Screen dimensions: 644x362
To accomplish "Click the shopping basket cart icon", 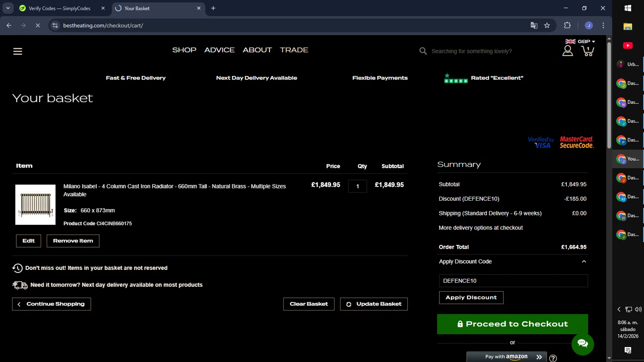I will [x=587, y=51].
